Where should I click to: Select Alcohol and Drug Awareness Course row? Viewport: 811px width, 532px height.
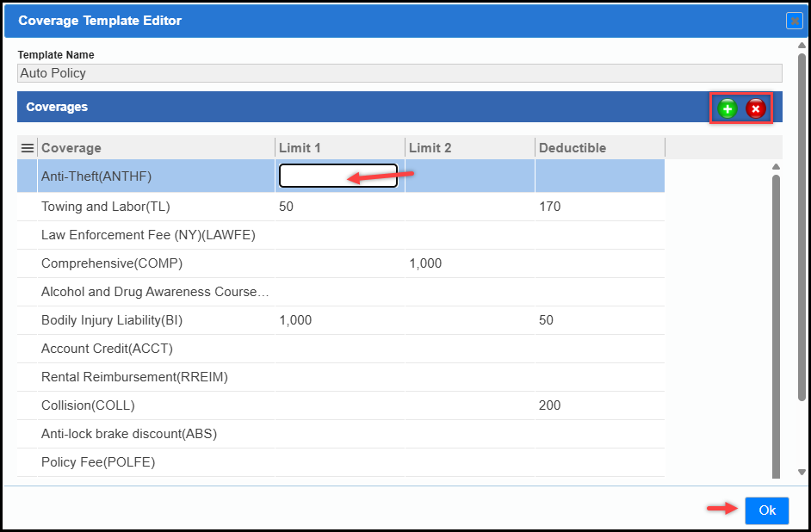(341, 292)
